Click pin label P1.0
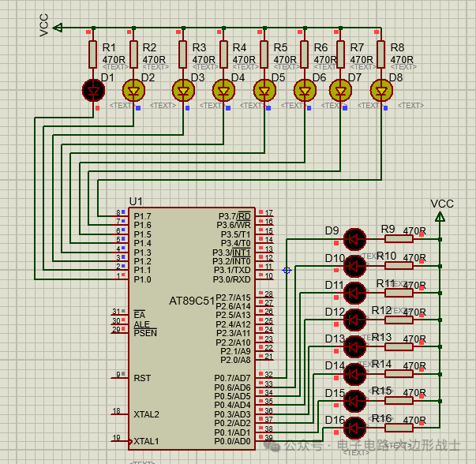The height and width of the screenshot is (464, 476). (x=142, y=279)
